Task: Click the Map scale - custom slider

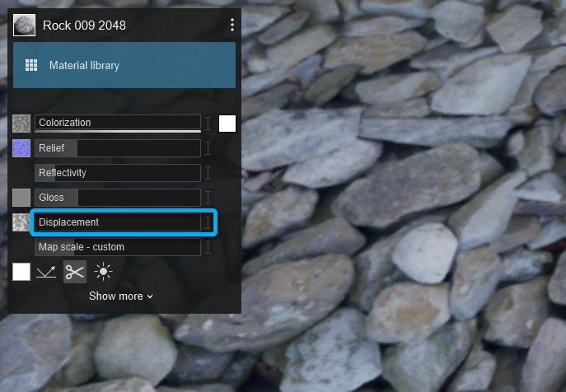Action: [x=118, y=247]
